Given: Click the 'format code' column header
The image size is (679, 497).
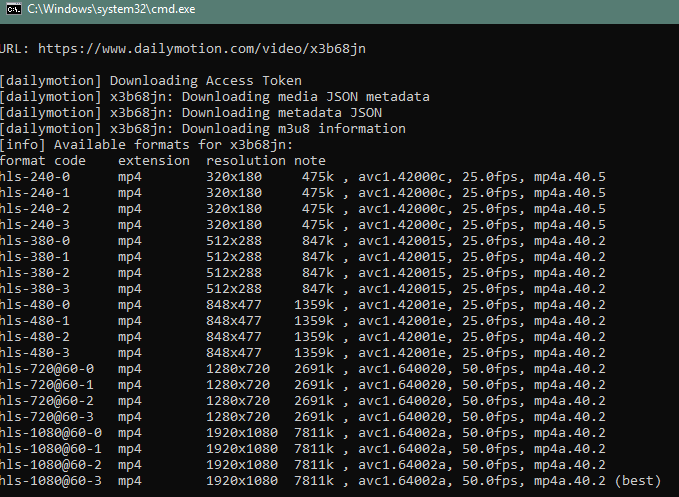Looking at the screenshot, I should pyautogui.click(x=43, y=161).
